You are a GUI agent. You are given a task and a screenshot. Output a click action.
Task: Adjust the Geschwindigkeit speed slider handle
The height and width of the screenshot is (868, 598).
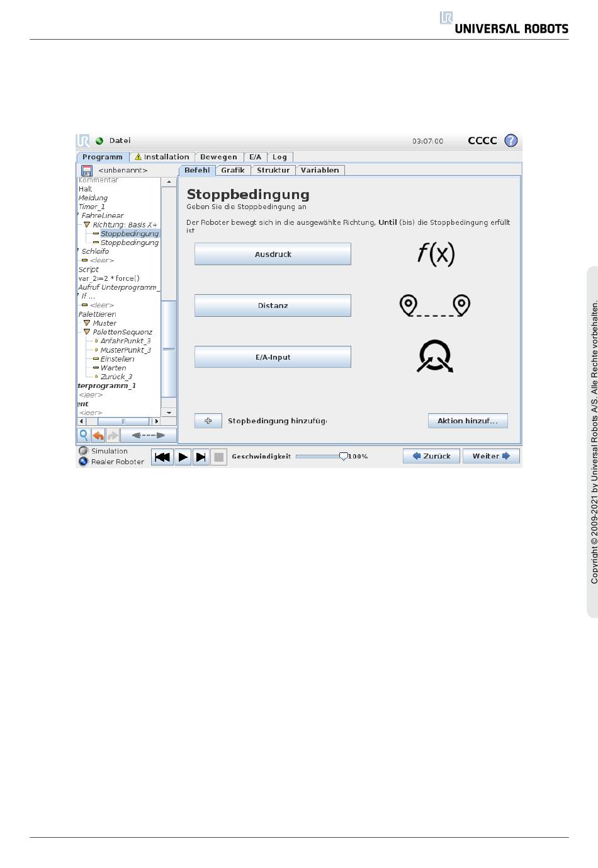[x=343, y=457]
